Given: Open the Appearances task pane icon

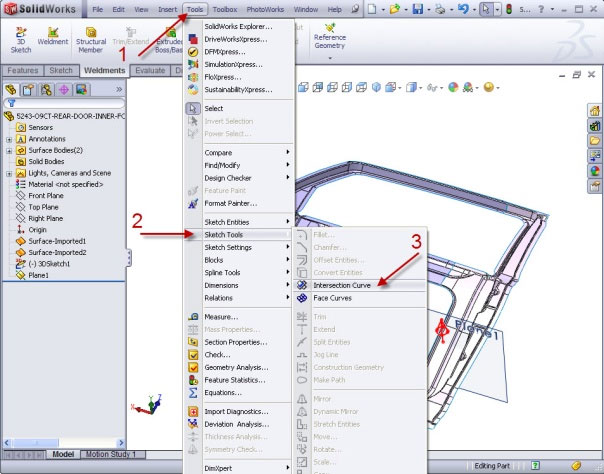Looking at the screenshot, I should coord(595,171).
